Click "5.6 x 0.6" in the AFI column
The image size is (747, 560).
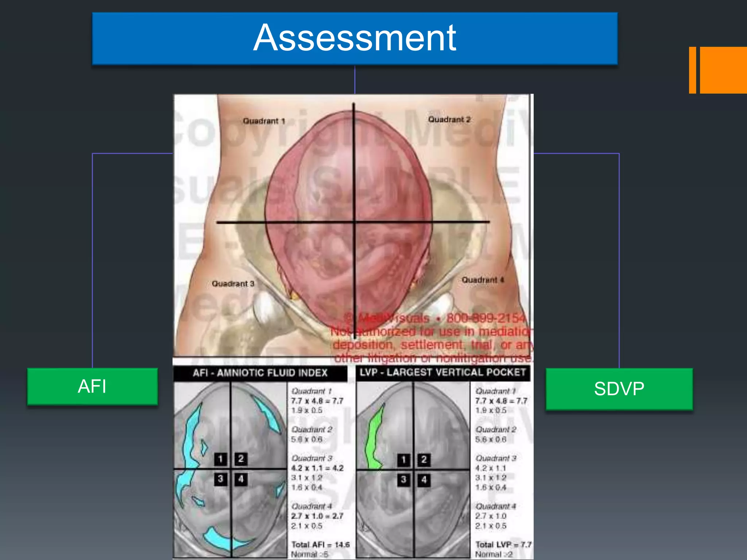(307, 439)
